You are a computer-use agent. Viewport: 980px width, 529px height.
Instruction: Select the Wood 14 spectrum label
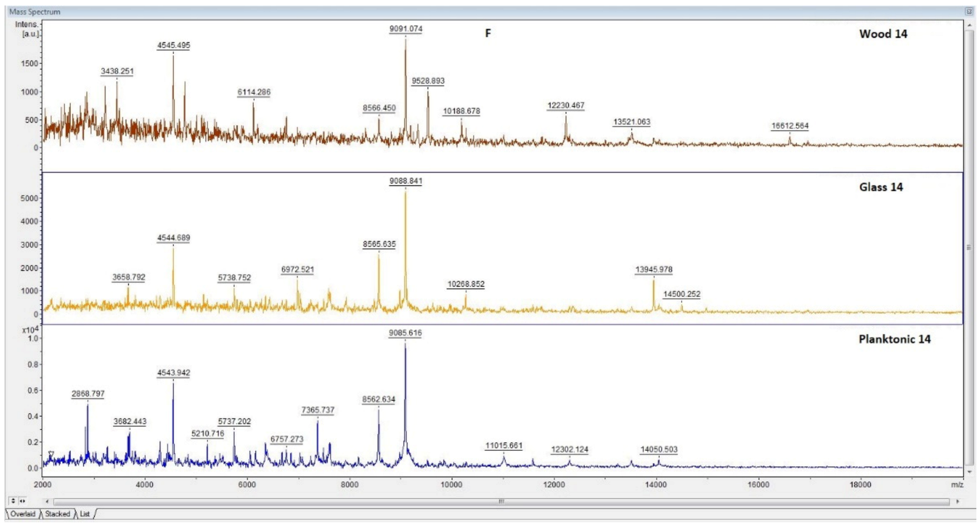point(883,34)
